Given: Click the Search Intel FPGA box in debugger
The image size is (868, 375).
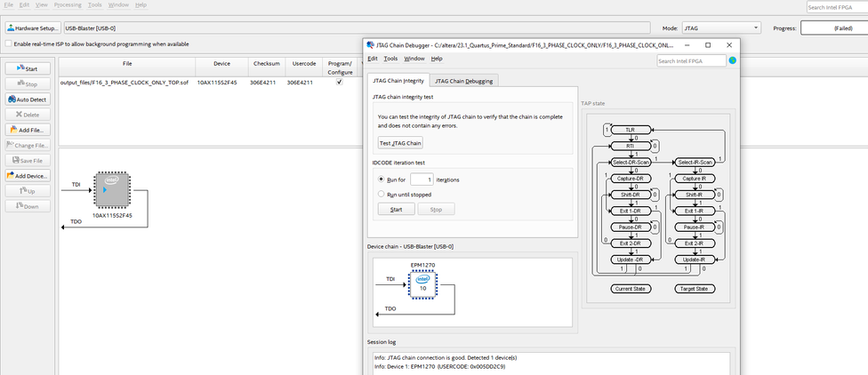Looking at the screenshot, I should click(690, 60).
